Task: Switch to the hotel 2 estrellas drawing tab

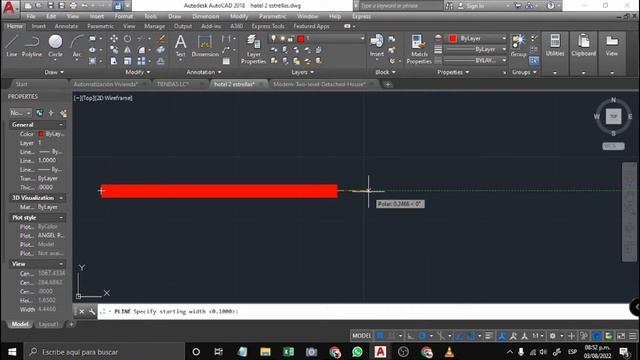Action: [x=234, y=84]
